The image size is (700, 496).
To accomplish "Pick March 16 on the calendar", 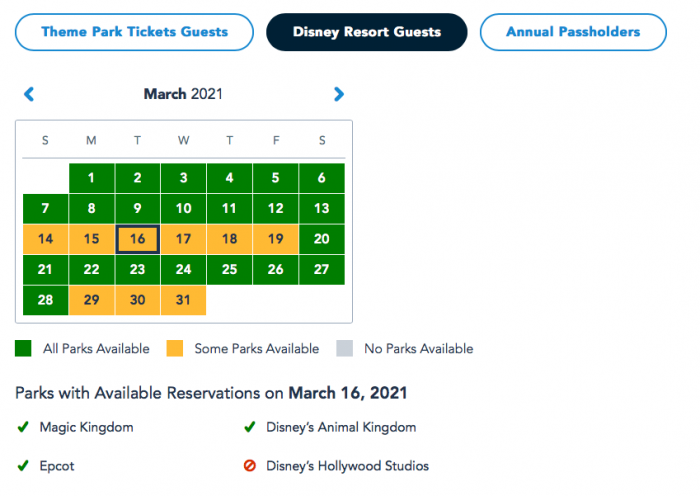I will pos(138,240).
